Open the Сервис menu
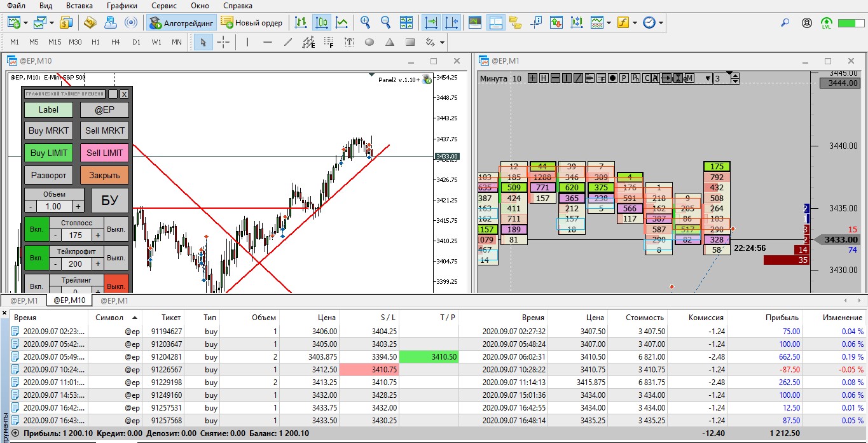This screenshot has width=868, height=443. coord(164,5)
